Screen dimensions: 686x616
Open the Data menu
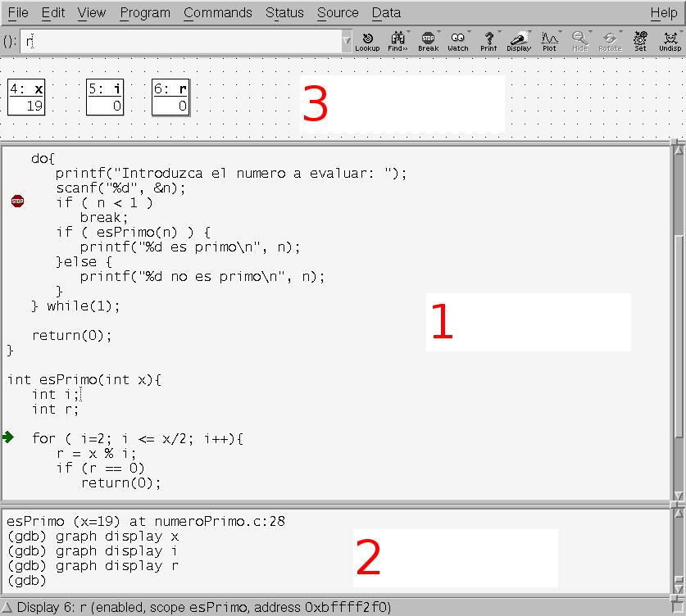click(386, 12)
